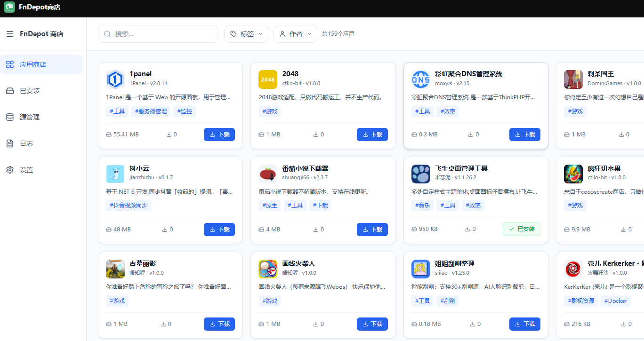Viewport: 644px width, 341px height.
Task: Download the 2048 game
Action: point(372,135)
